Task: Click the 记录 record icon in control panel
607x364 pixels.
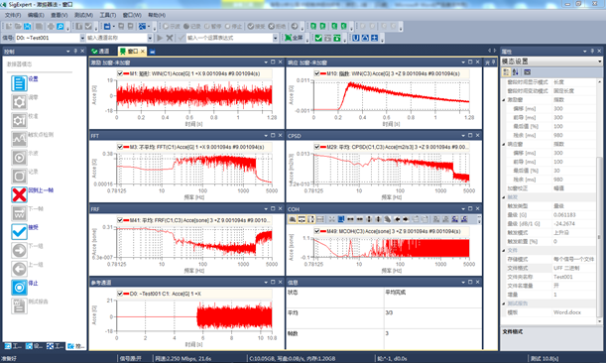Action: point(19,177)
